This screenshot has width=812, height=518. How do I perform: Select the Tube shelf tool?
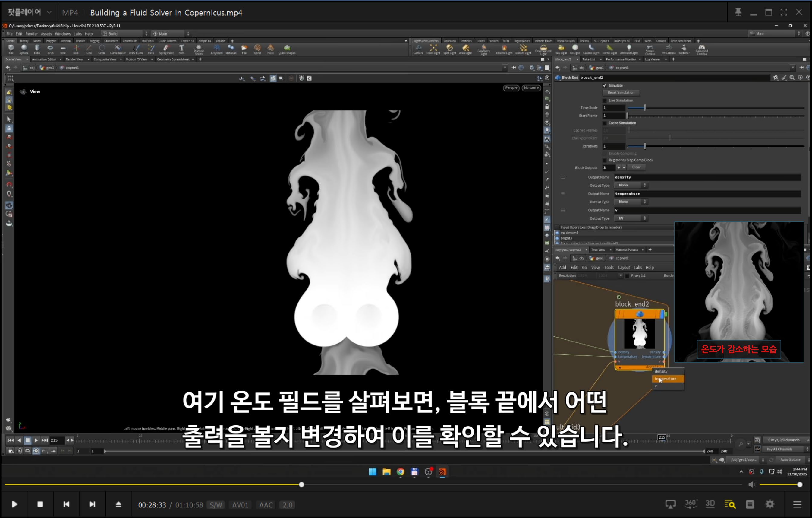[37, 49]
